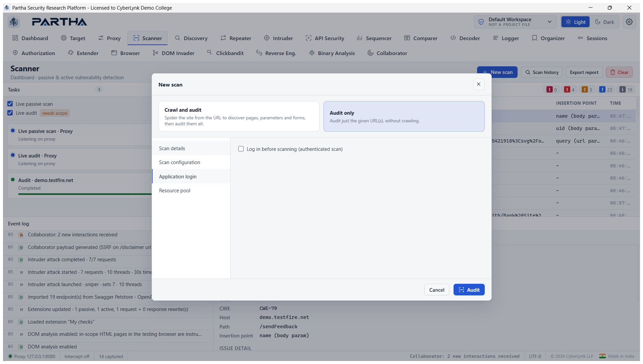Click the Authorization shield icon
The width and height of the screenshot is (643, 364).
15,53
